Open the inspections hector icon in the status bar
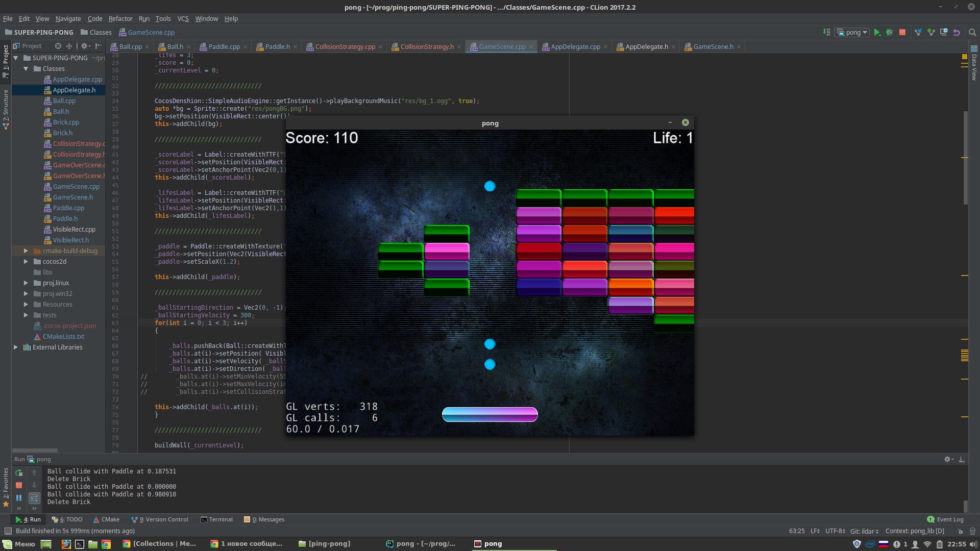 tap(972, 531)
